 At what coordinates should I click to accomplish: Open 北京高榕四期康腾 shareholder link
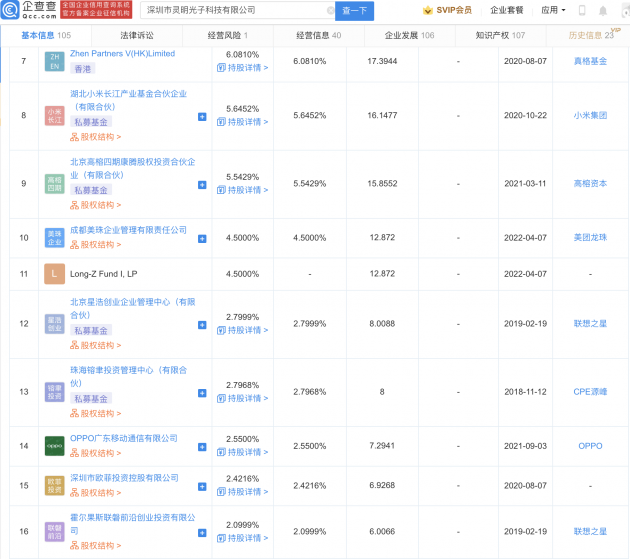pos(133,168)
